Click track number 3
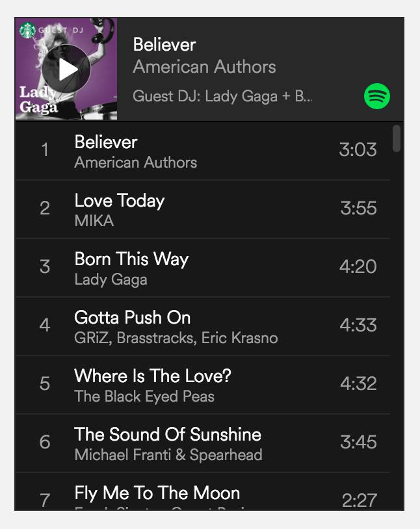420x529 pixels. point(45,266)
